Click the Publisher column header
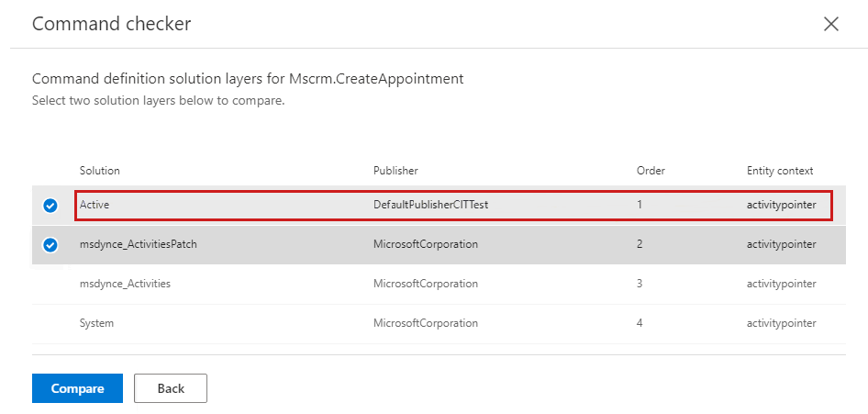 pyautogui.click(x=395, y=171)
